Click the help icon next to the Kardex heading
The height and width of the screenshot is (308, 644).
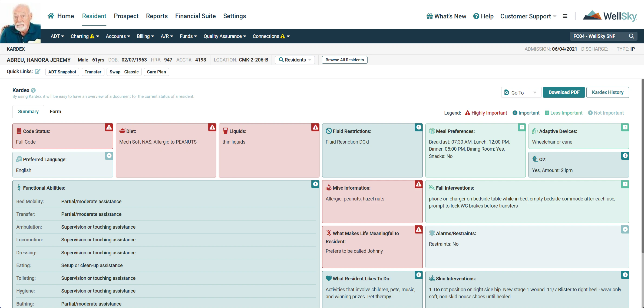[x=33, y=90]
